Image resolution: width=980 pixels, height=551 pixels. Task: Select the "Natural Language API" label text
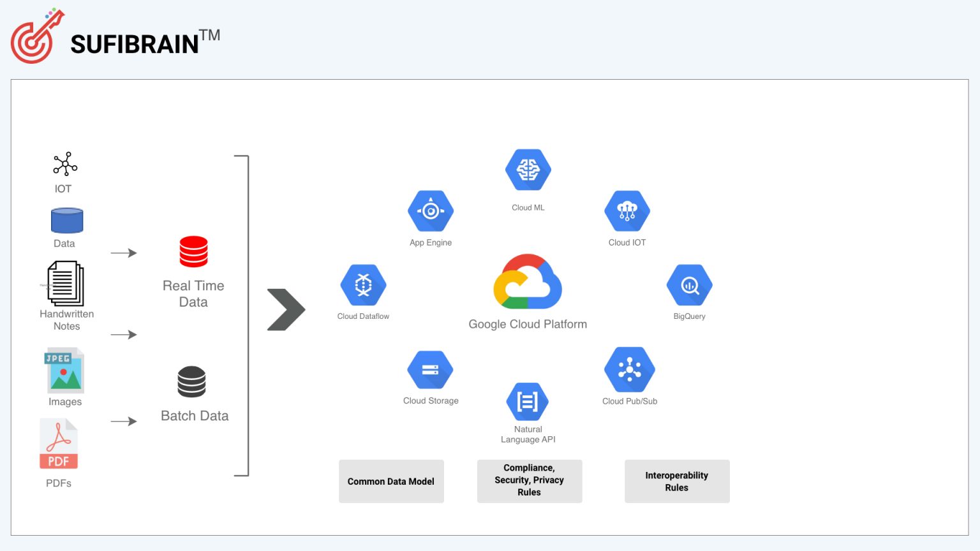point(528,434)
